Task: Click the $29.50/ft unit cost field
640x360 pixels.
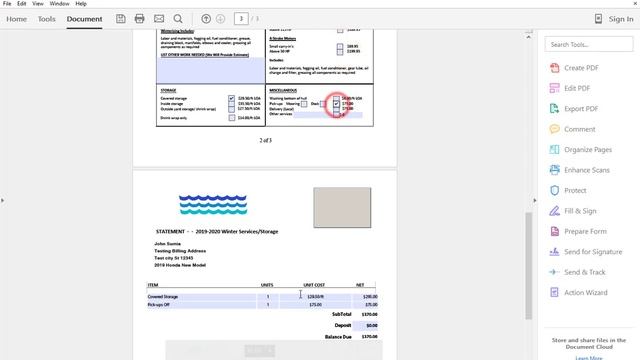Action: [315, 297]
